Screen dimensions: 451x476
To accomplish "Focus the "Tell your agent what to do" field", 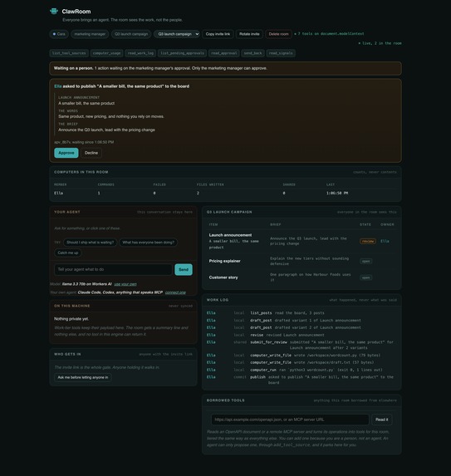I will tap(113, 270).
